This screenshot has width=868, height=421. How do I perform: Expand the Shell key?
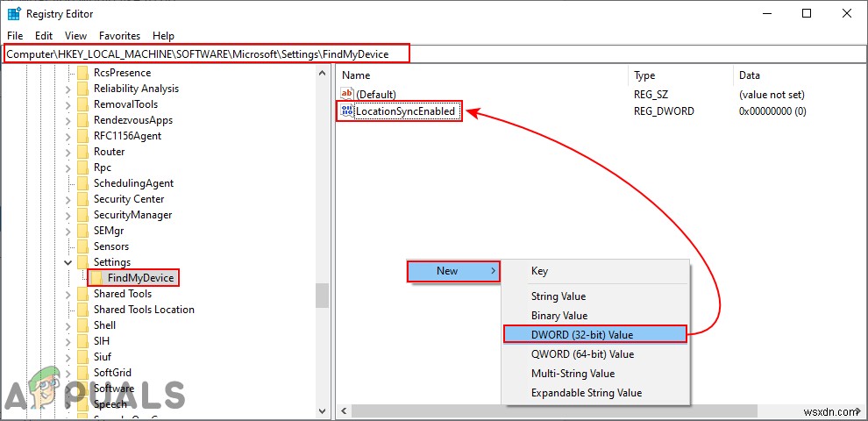(x=68, y=325)
